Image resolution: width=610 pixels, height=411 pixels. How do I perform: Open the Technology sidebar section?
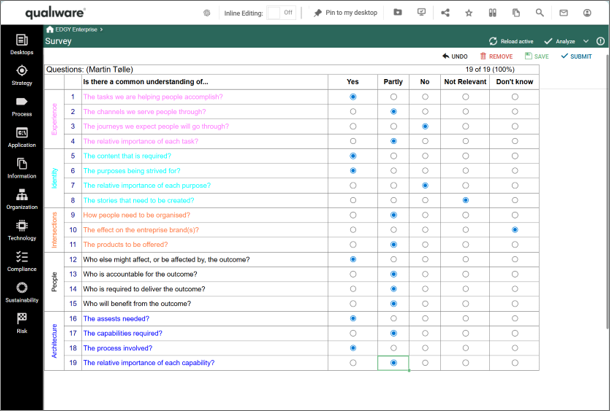[22, 230]
